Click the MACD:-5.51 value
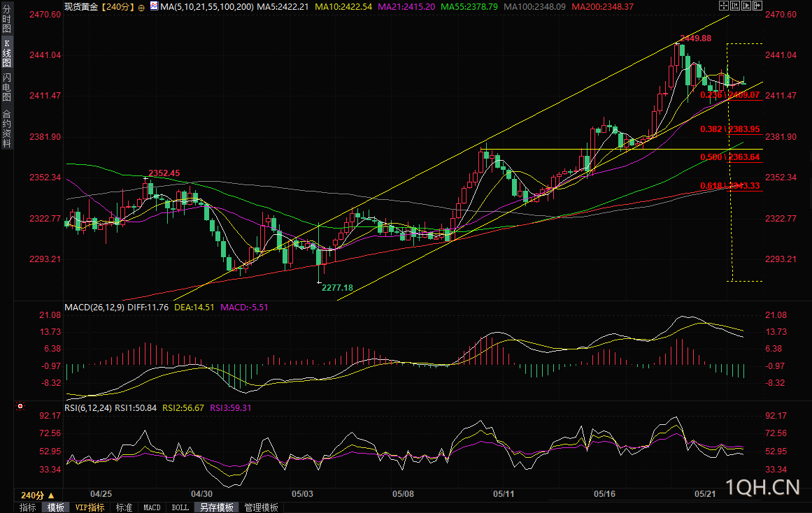The height and width of the screenshot is (513, 812). point(244,307)
